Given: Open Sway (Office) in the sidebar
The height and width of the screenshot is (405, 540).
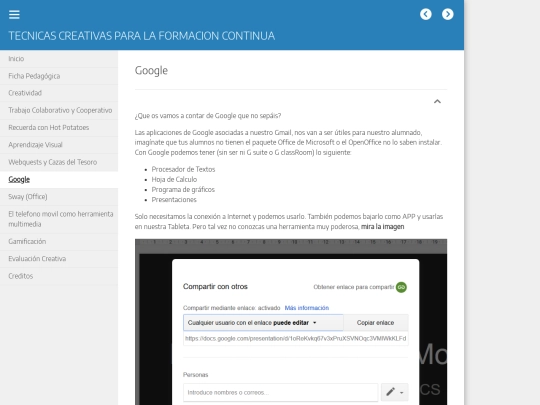Looking at the screenshot, I should coord(59,197).
